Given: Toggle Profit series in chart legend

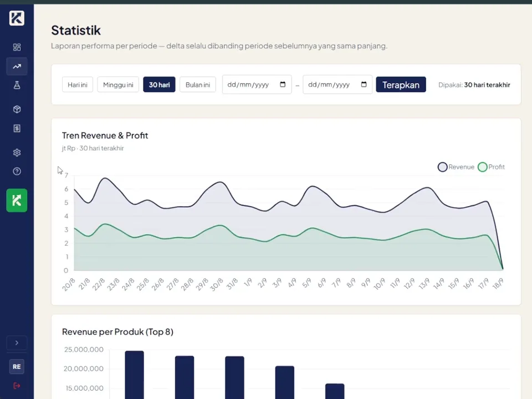Looking at the screenshot, I should pos(491,167).
